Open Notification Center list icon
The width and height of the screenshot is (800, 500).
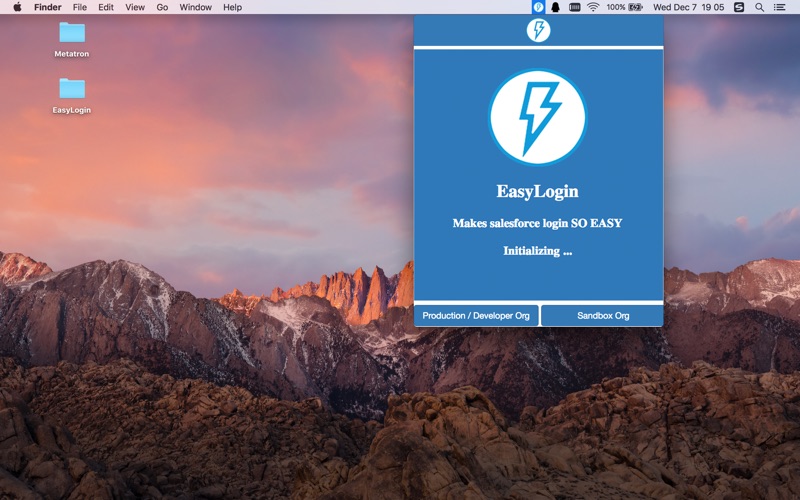[x=780, y=7]
